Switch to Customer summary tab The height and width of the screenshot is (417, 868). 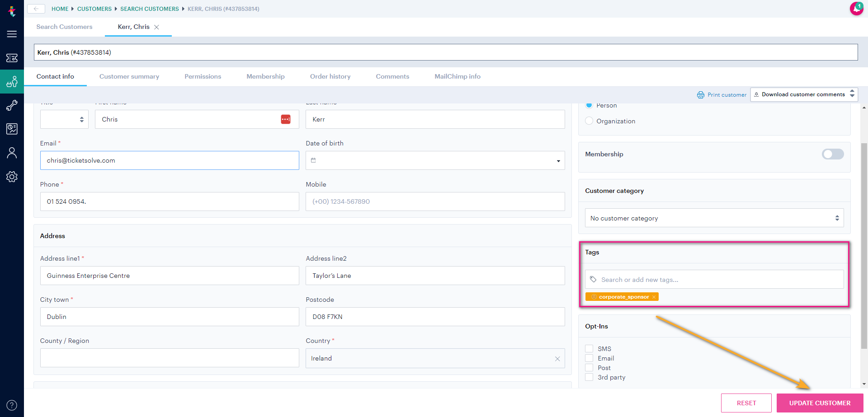click(x=129, y=76)
